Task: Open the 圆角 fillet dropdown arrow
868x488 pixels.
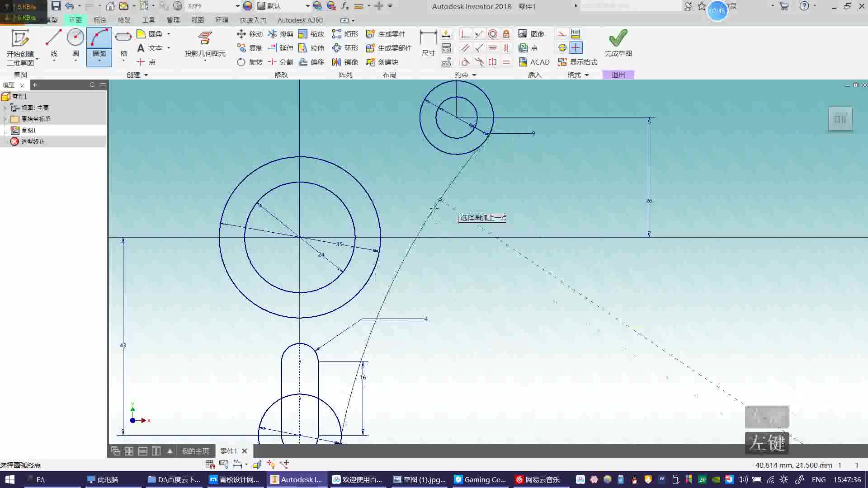Action: 169,34
